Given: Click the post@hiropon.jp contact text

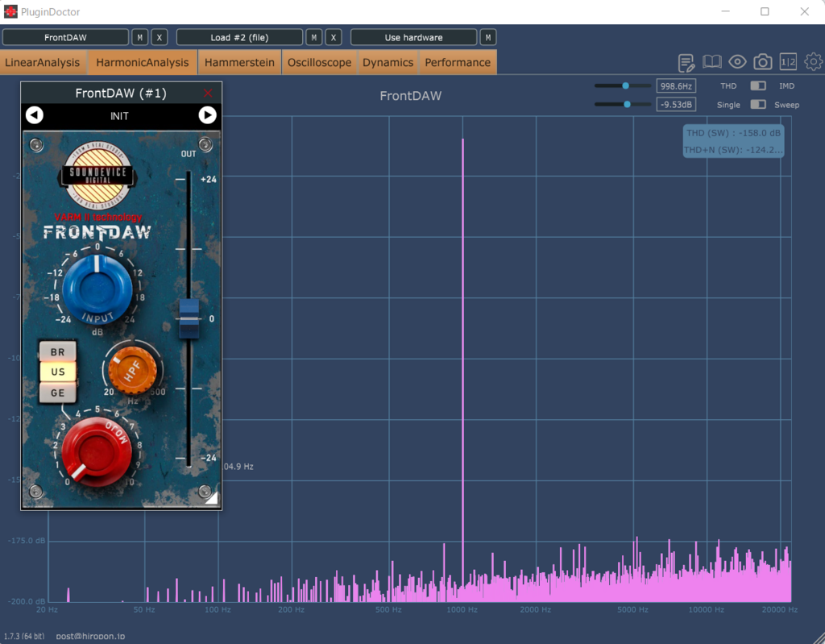Looking at the screenshot, I should pos(90,636).
